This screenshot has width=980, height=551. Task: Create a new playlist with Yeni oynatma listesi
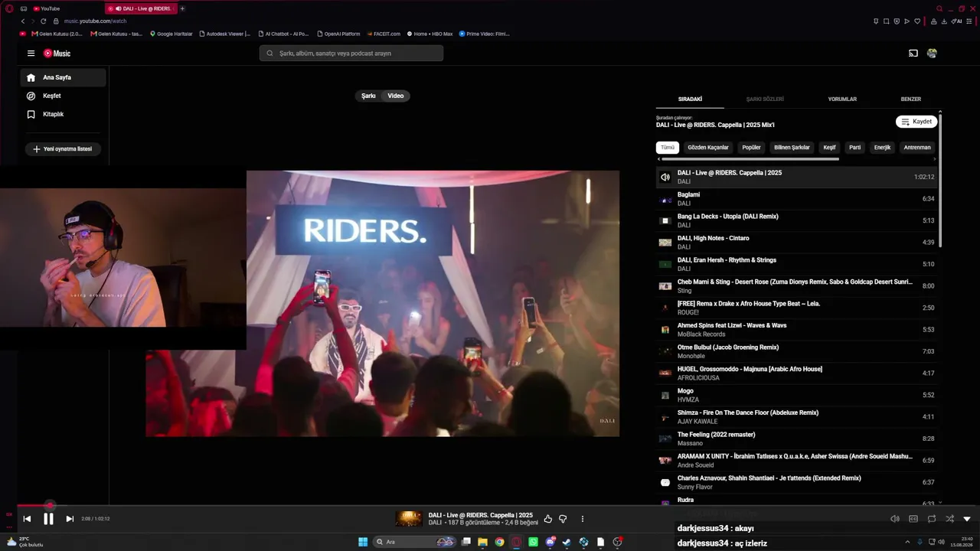[63, 149]
